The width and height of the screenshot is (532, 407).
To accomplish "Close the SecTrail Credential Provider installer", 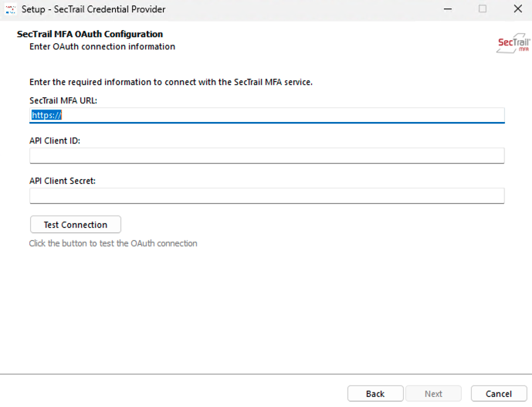I will coord(517,9).
